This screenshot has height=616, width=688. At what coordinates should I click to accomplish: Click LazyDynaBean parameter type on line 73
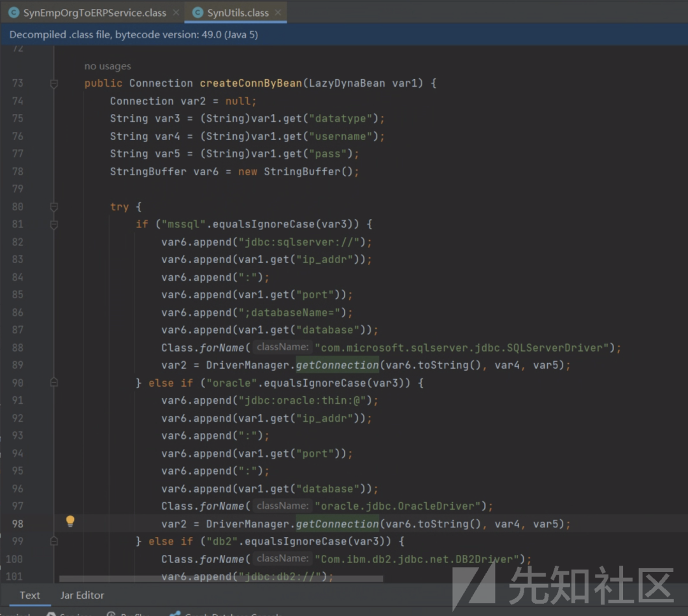click(x=347, y=83)
